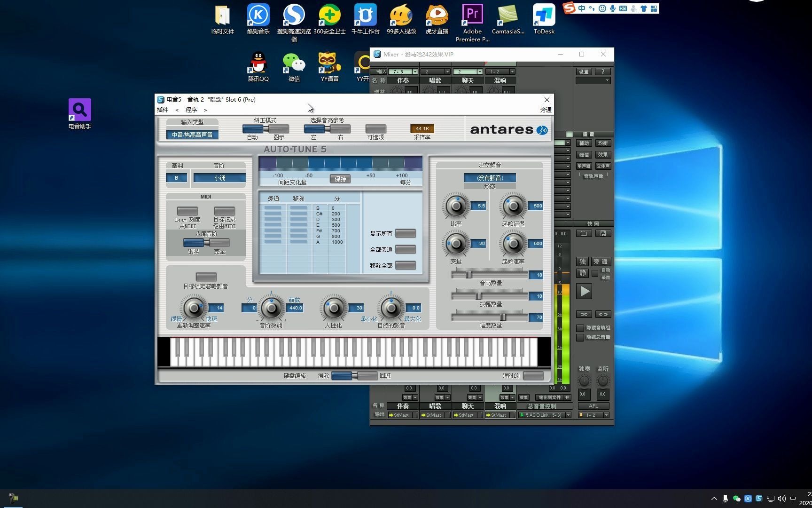812x508 pixels.
Task: Open the 临时文件 folder
Action: pyautogui.click(x=222, y=19)
